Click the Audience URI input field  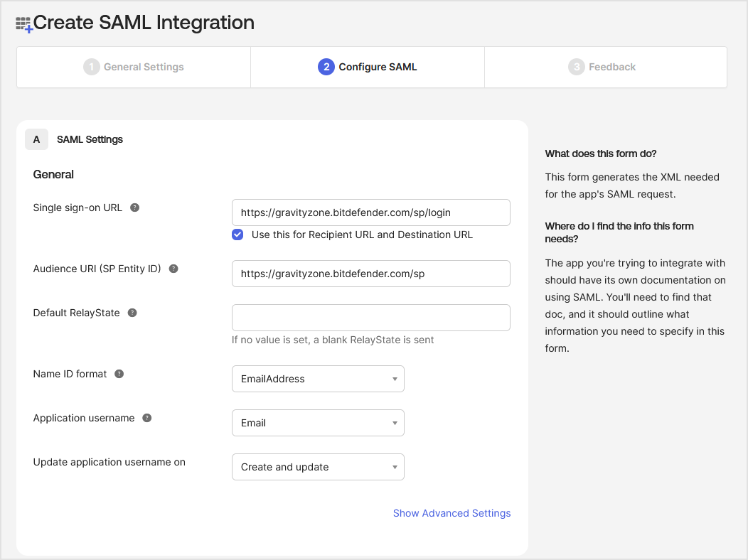click(371, 274)
